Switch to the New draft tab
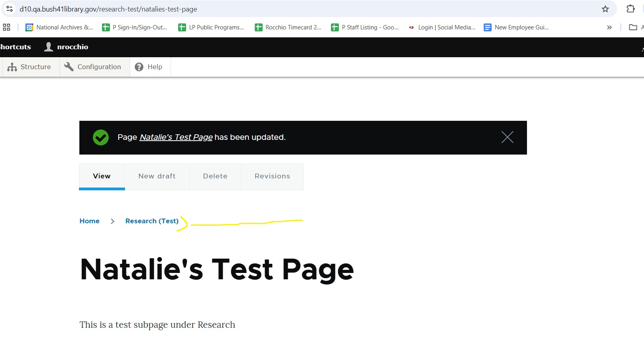Screen dimensions: 644x356 click(157, 176)
